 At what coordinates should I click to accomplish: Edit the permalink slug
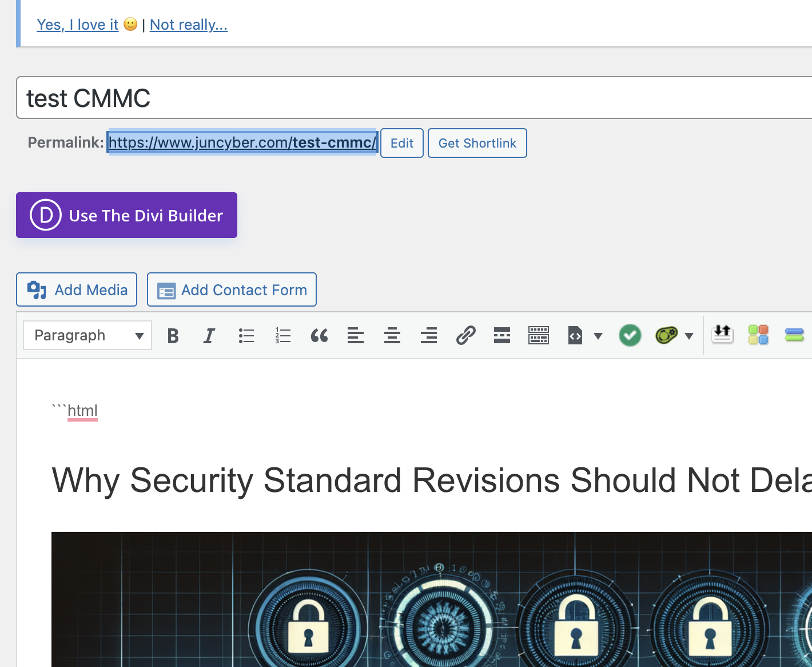(x=402, y=143)
